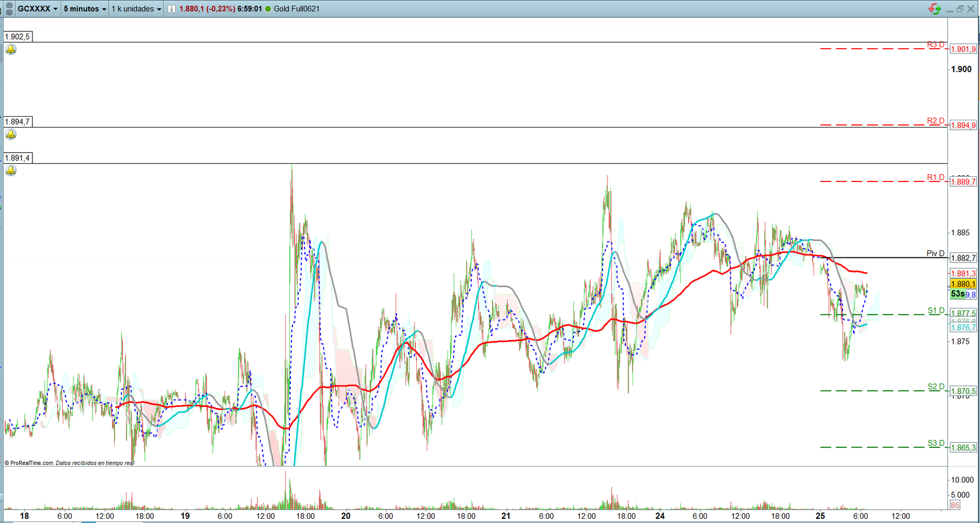The height and width of the screenshot is (523, 980).
Task: Click the alert bell under 1.902,5
Action: (10, 49)
